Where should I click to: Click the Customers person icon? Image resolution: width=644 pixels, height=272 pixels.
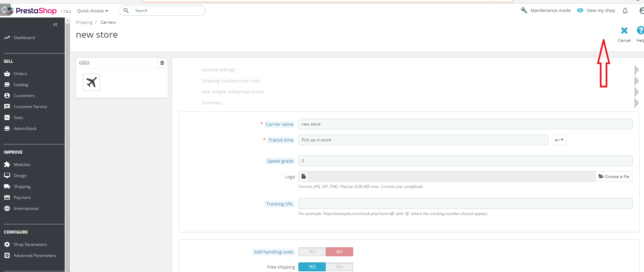(x=7, y=96)
